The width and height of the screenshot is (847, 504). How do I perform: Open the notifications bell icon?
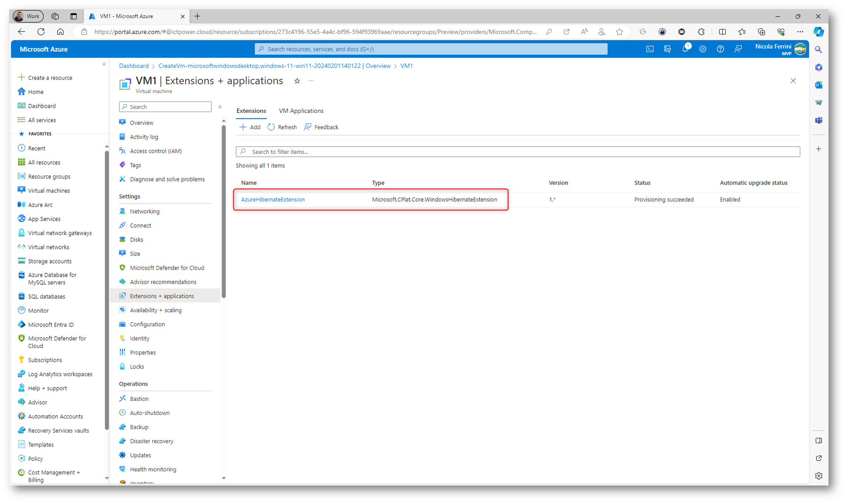[x=685, y=49]
